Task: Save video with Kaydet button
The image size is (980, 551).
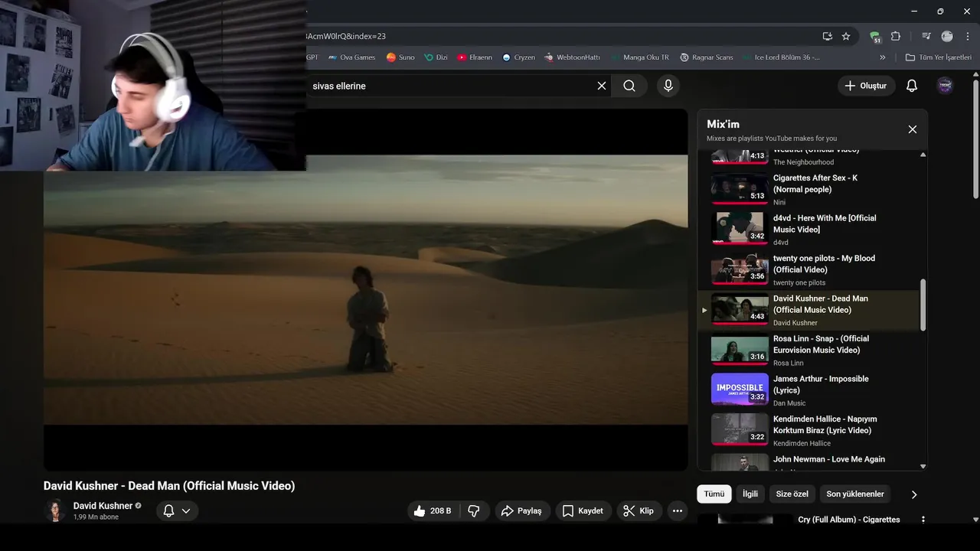Action: pos(583,510)
